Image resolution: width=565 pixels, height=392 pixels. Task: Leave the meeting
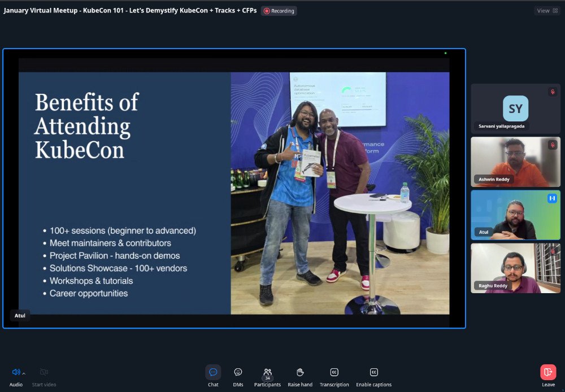tap(547, 372)
